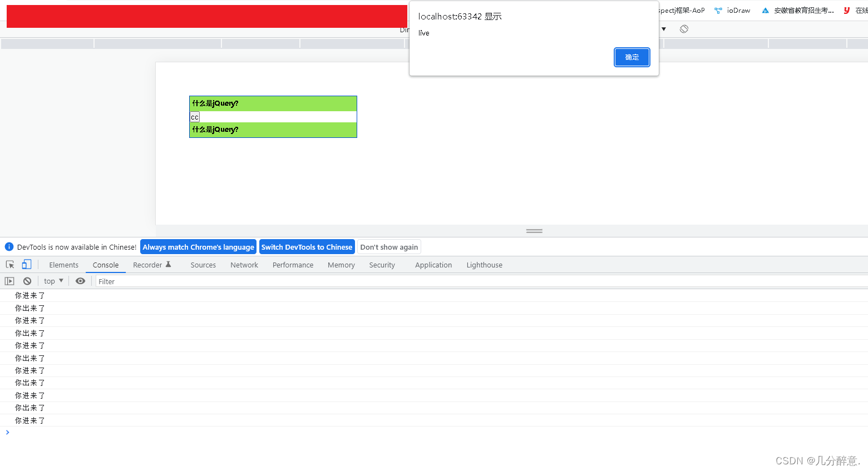Click the ioDraw bookmark icon
Image resolution: width=868 pixels, height=471 pixels.
click(718, 11)
